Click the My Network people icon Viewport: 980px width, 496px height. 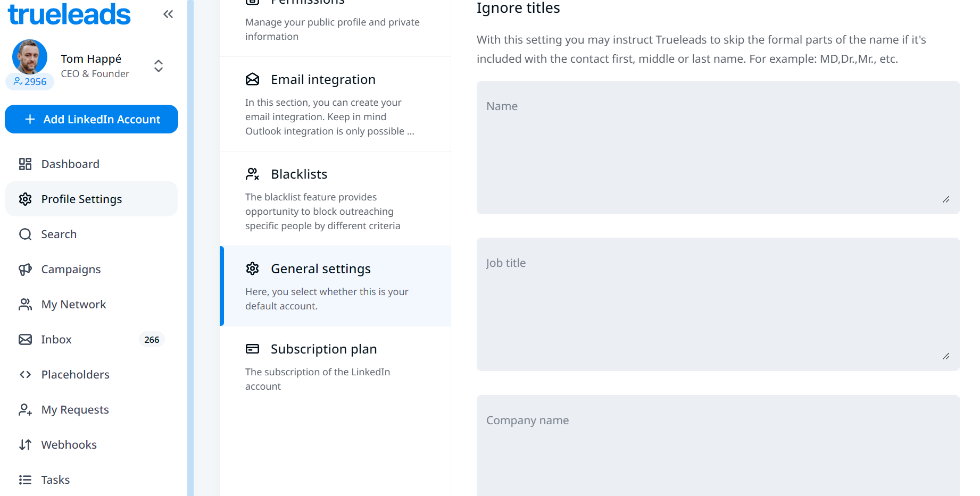tap(25, 305)
